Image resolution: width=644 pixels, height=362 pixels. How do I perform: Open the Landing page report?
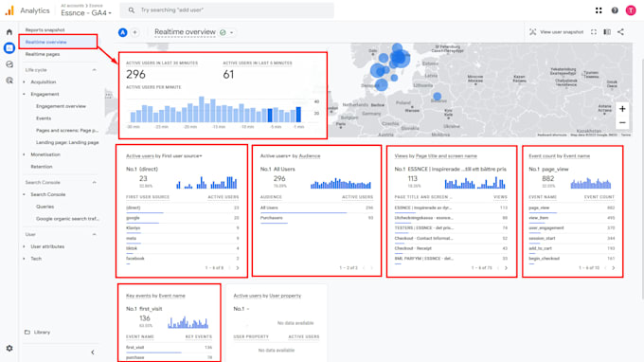tap(67, 142)
